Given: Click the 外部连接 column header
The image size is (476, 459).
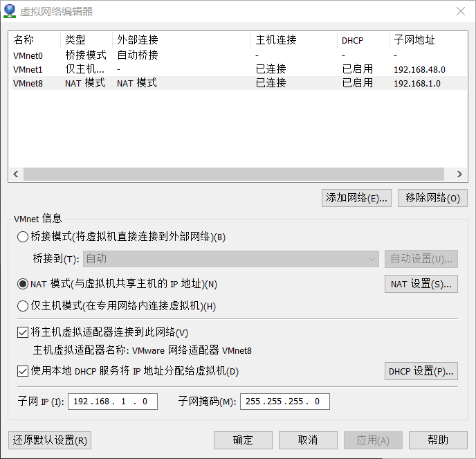Looking at the screenshot, I should tap(181, 39).
